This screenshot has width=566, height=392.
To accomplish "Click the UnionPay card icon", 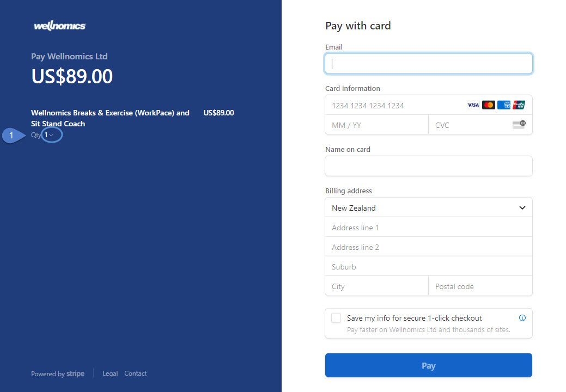I will point(519,105).
